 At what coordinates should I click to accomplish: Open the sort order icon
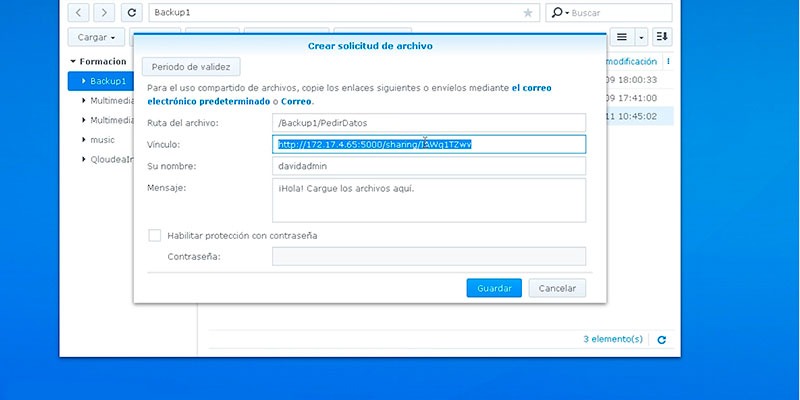[x=662, y=37]
